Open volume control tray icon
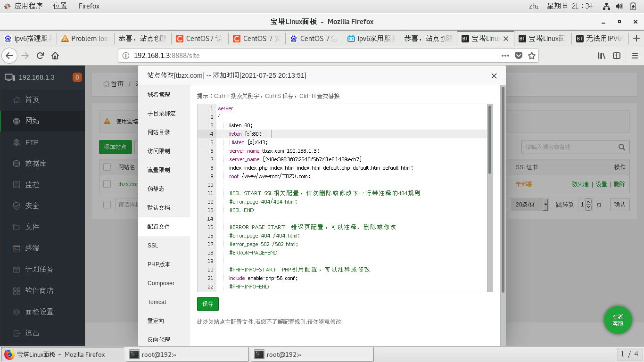The width and height of the screenshot is (644, 362). (x=619, y=6)
